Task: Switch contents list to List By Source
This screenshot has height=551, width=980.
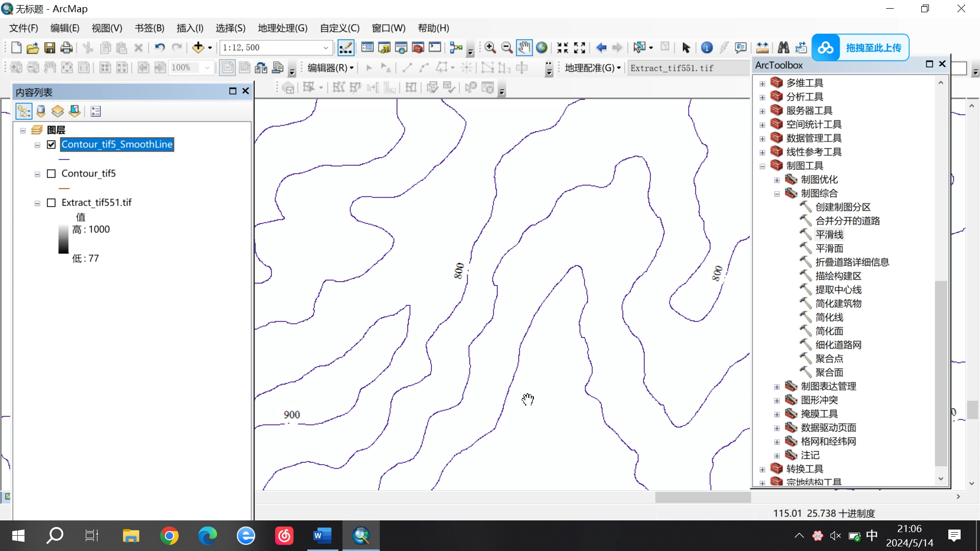Action: pos(41,111)
